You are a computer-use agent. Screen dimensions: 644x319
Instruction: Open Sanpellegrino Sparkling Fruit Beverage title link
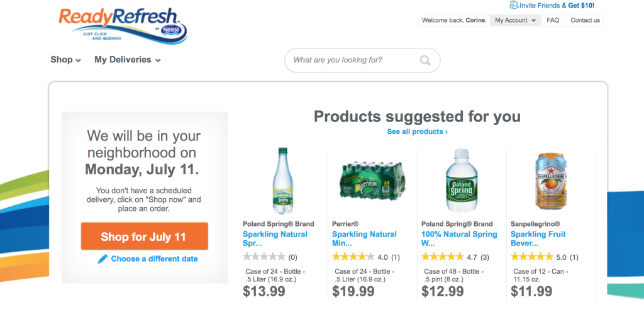point(538,238)
